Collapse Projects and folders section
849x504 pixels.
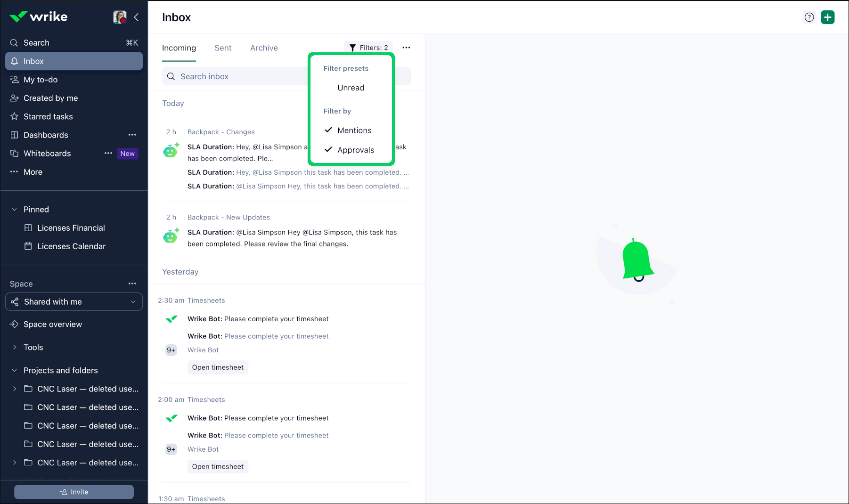pyautogui.click(x=14, y=370)
